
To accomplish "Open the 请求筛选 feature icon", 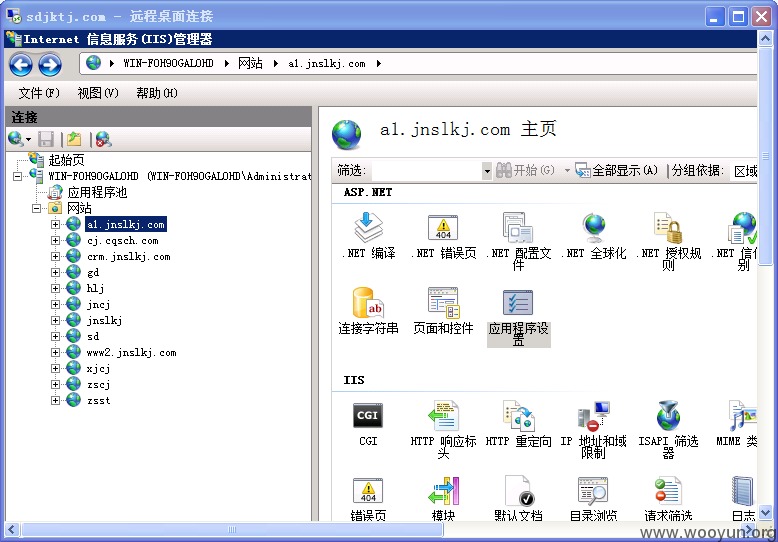I will [668, 491].
